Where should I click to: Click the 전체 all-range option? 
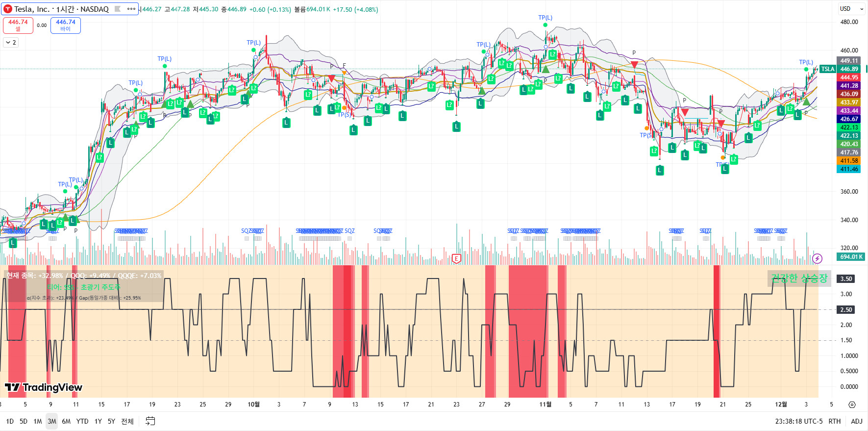click(127, 421)
